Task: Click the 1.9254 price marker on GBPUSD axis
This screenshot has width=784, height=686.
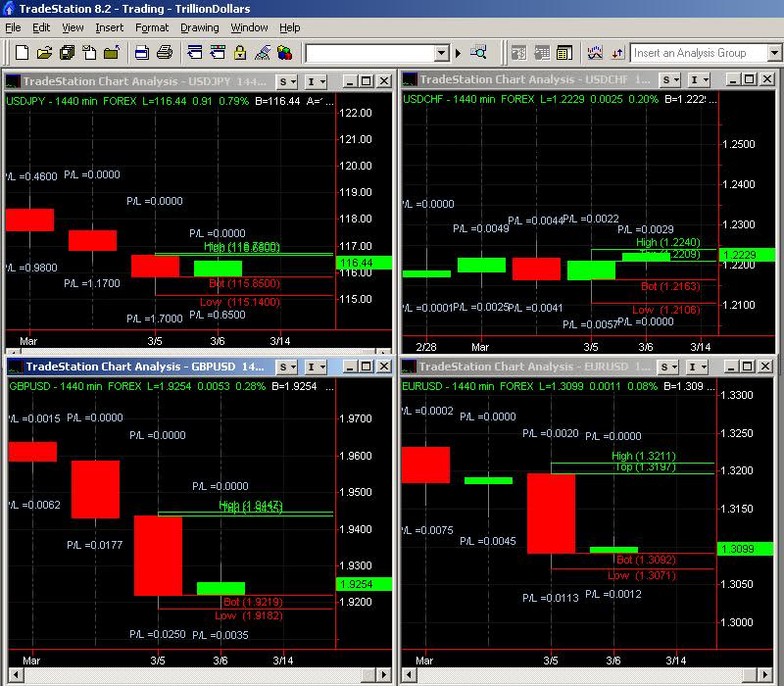Action: [x=364, y=584]
